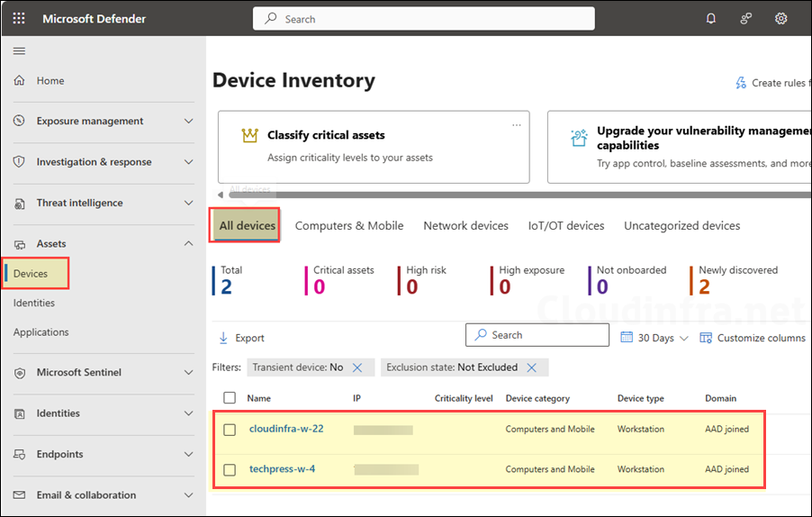Click the calendar icon beside 30 Days
812x517 pixels.
pos(627,337)
